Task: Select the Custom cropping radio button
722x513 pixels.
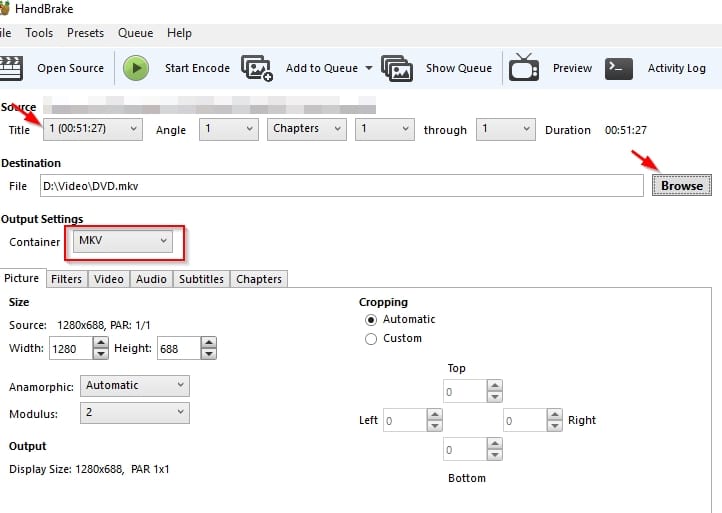Action: 371,339
